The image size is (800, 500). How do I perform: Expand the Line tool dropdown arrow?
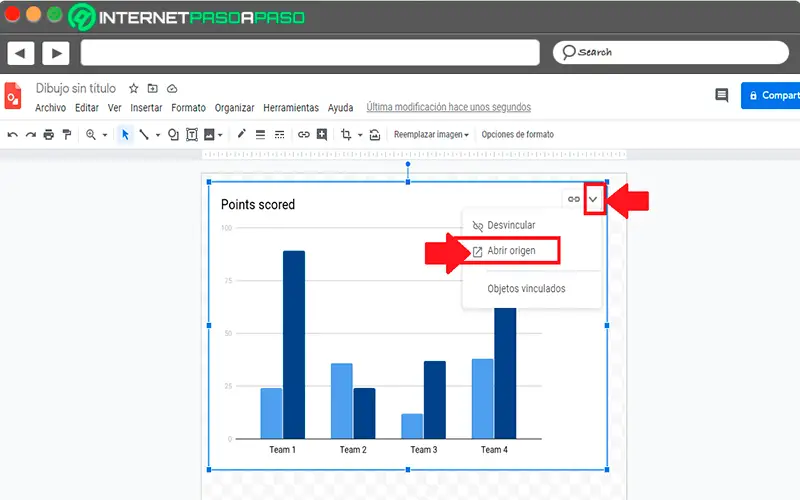pos(158,135)
